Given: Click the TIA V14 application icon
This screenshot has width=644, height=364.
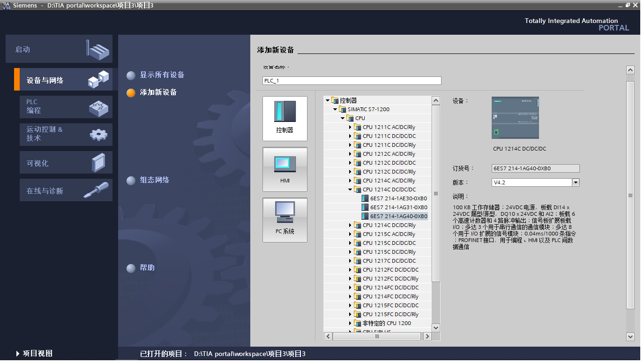Looking at the screenshot, I should coord(6,6).
